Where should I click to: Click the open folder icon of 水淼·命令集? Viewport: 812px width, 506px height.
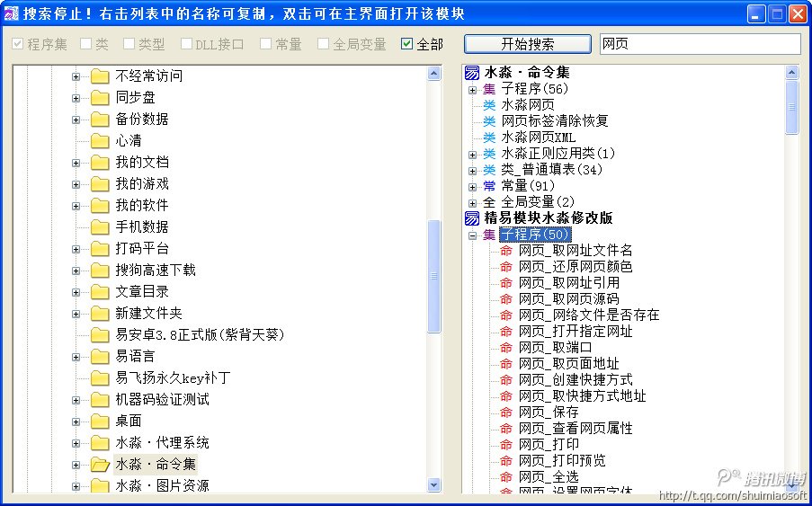(x=100, y=465)
